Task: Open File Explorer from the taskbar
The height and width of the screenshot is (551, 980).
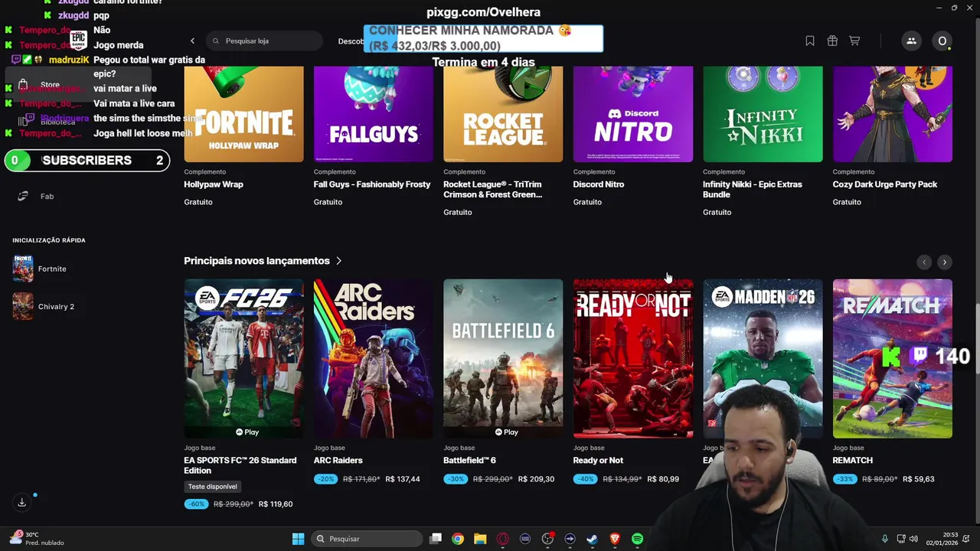Action: point(480,539)
